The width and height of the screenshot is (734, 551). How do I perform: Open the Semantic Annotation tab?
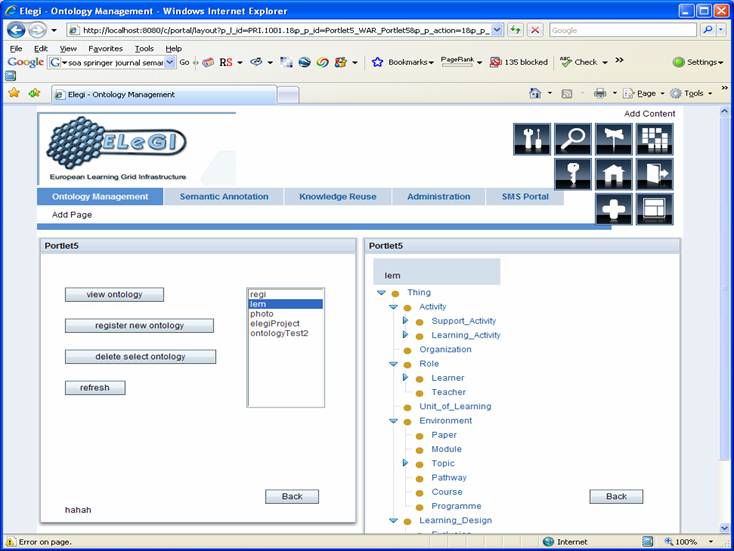click(x=224, y=197)
